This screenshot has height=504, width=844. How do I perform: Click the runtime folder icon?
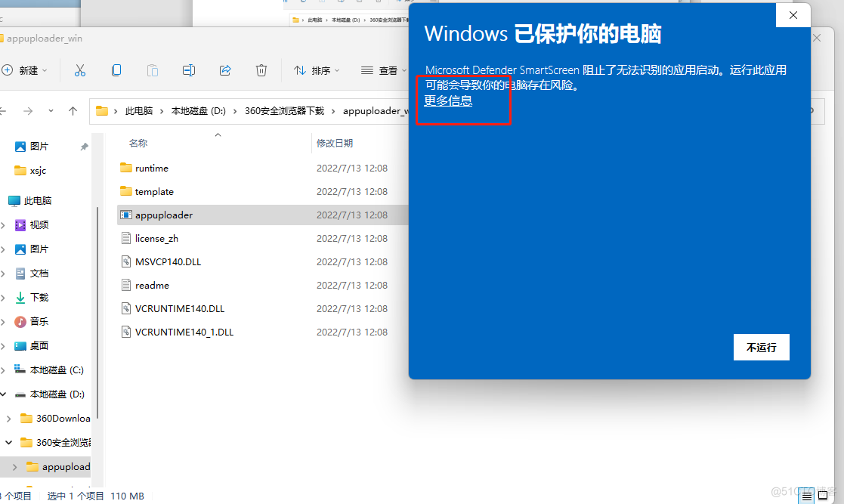(x=126, y=168)
